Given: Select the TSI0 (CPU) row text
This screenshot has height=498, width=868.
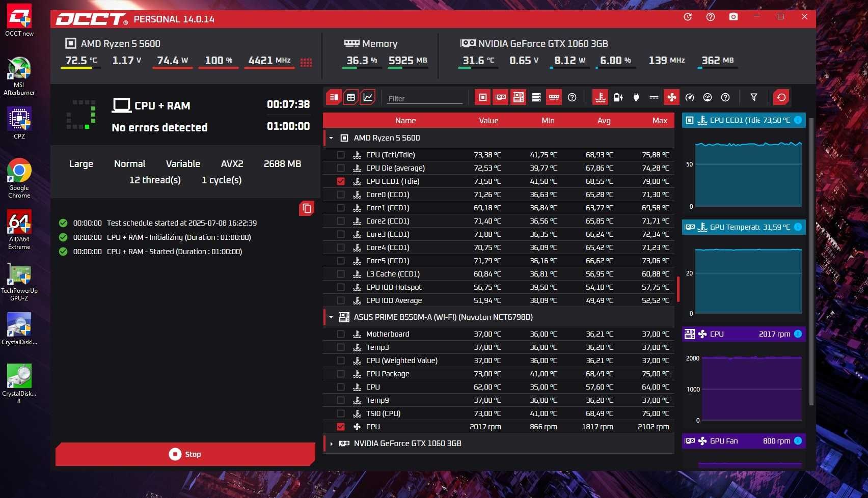Looking at the screenshot, I should click(383, 413).
